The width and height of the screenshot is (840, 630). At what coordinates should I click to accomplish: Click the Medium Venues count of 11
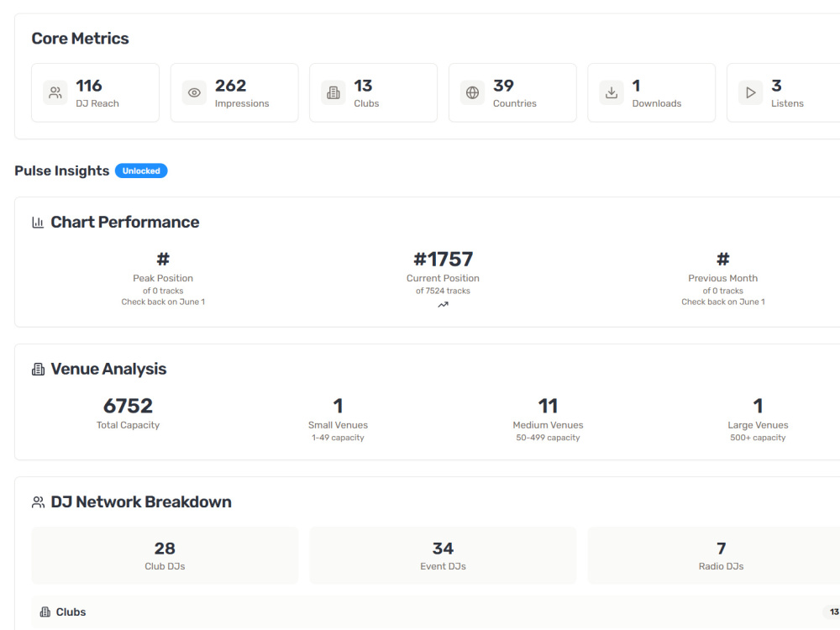pos(548,406)
